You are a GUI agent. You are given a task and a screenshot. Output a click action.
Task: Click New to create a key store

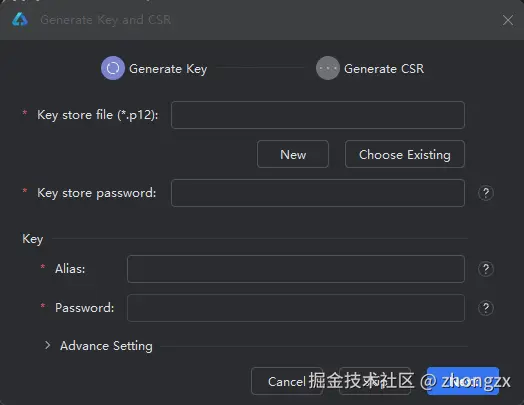pyautogui.click(x=293, y=154)
